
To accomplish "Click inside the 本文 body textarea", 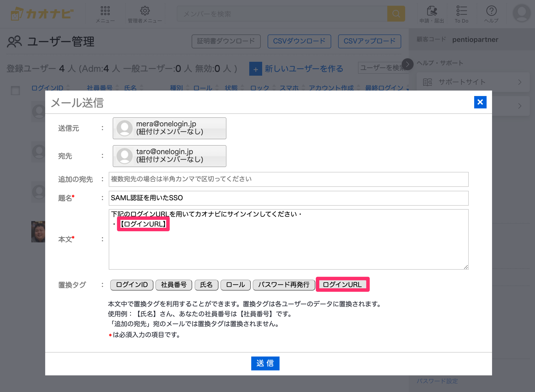I will [288, 239].
